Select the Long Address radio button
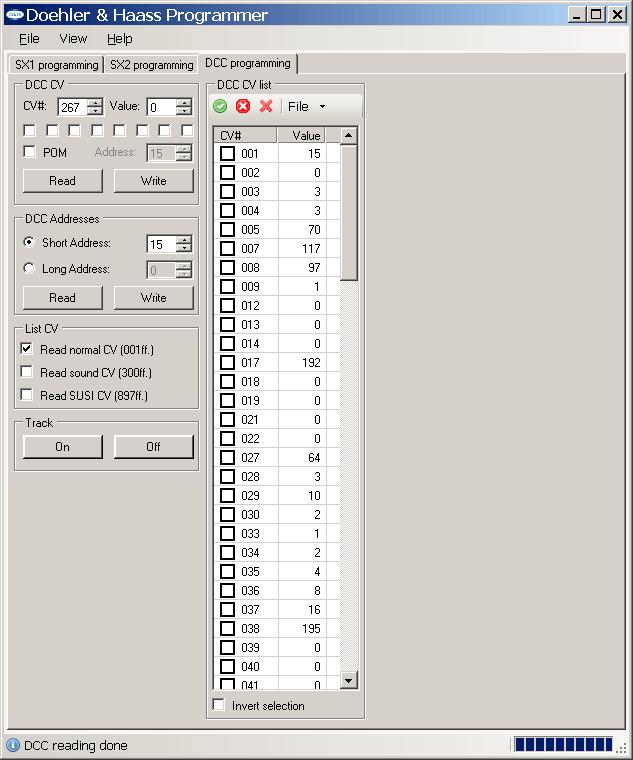This screenshot has height=760, width=633. click(x=29, y=268)
